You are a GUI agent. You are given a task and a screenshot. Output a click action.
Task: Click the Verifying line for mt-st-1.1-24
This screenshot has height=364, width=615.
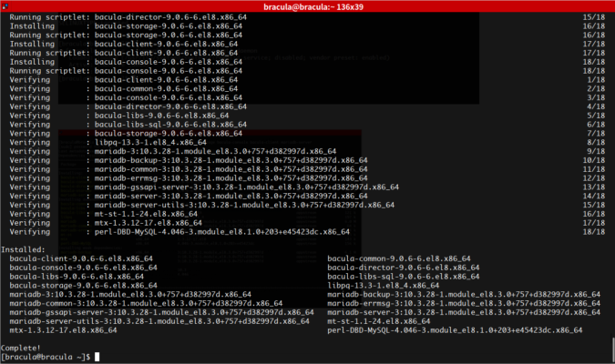click(x=308, y=214)
